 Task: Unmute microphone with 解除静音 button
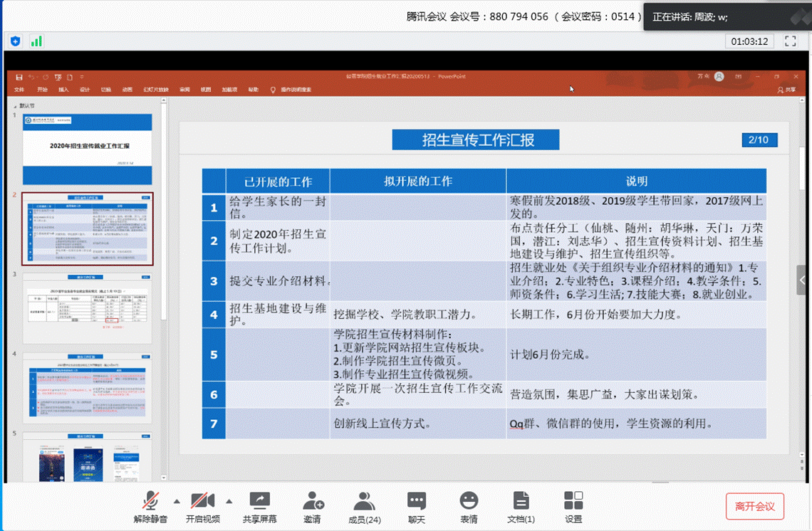click(x=151, y=507)
